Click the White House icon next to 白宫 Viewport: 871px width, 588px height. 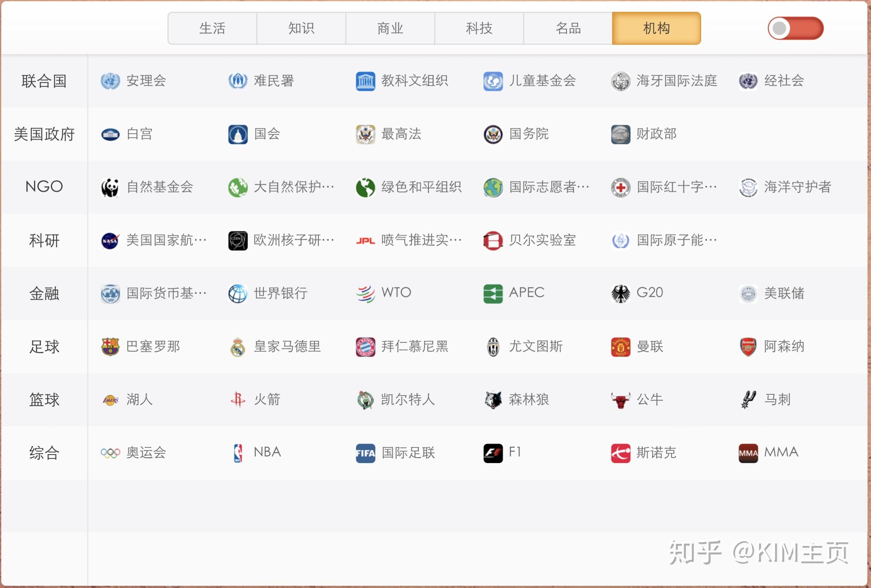click(x=110, y=135)
